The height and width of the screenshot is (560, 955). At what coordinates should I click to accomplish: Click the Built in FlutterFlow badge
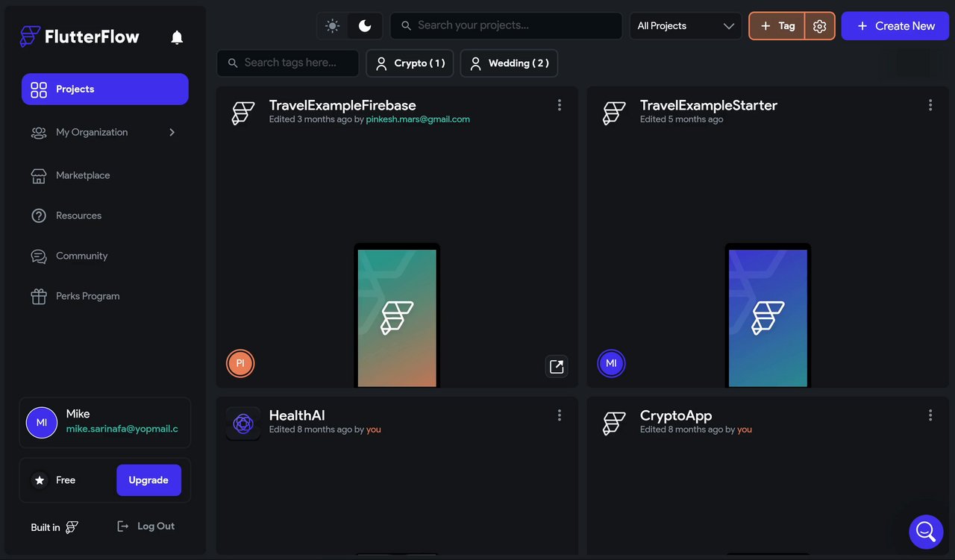click(x=54, y=527)
